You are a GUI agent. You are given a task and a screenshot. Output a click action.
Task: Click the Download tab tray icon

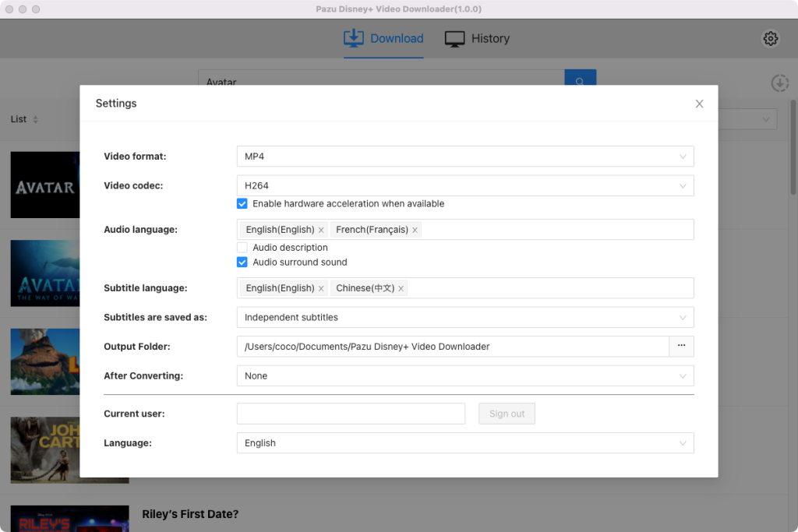pos(354,38)
